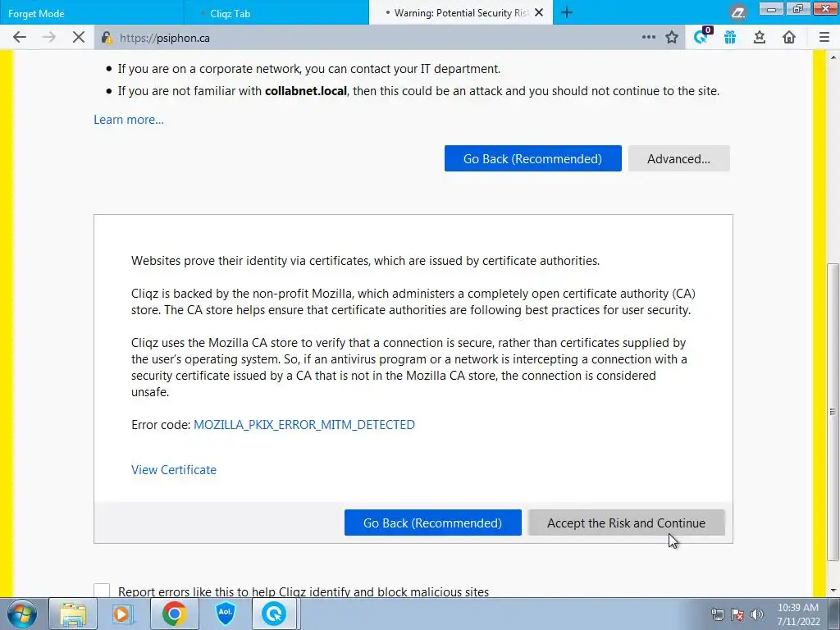Open File Explorer from the taskbar
Image resolution: width=840 pixels, height=630 pixels.
click(x=73, y=614)
